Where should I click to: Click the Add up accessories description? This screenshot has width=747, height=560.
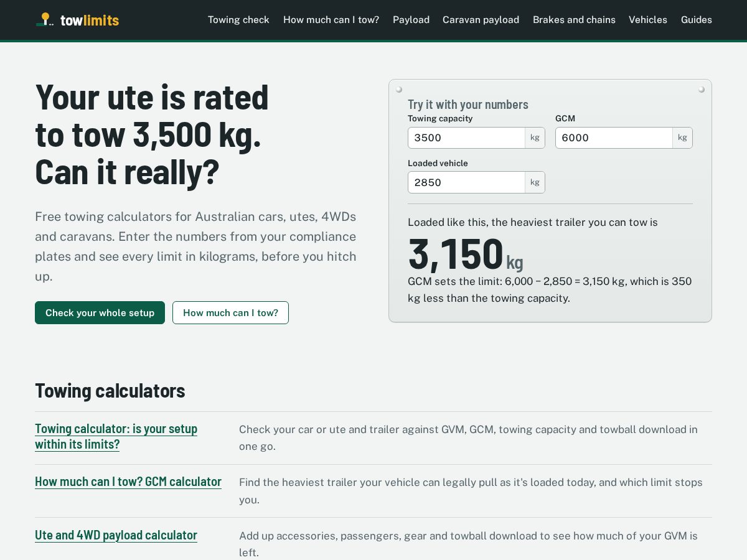[x=468, y=544]
